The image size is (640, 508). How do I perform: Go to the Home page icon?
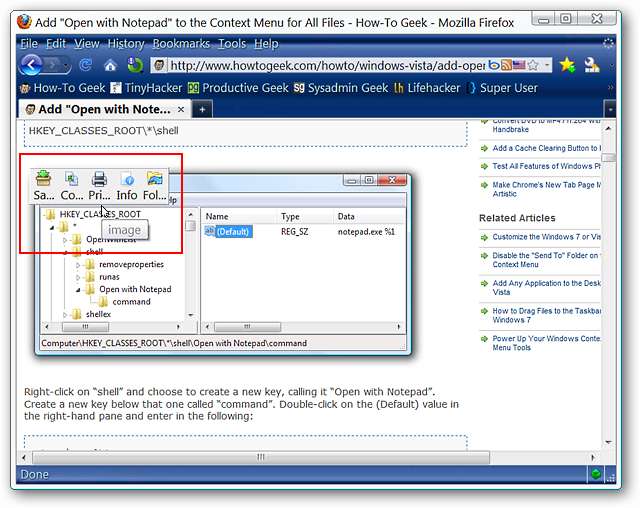[110, 65]
